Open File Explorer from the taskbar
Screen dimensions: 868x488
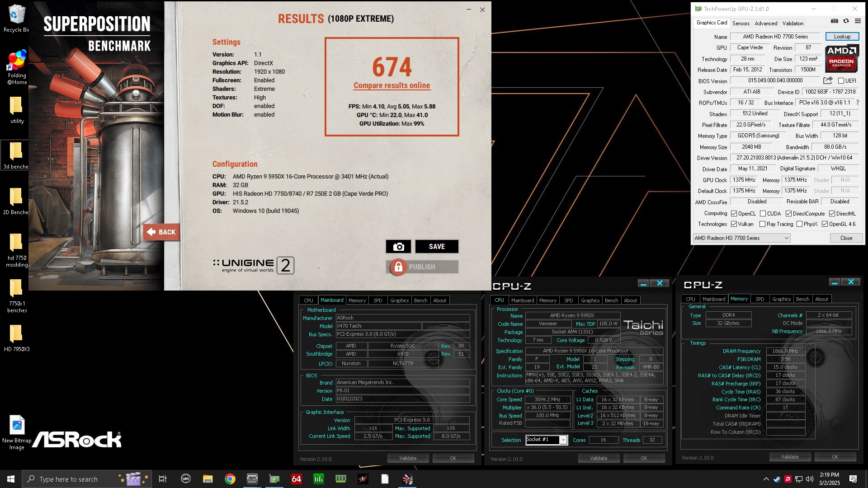[208, 479]
